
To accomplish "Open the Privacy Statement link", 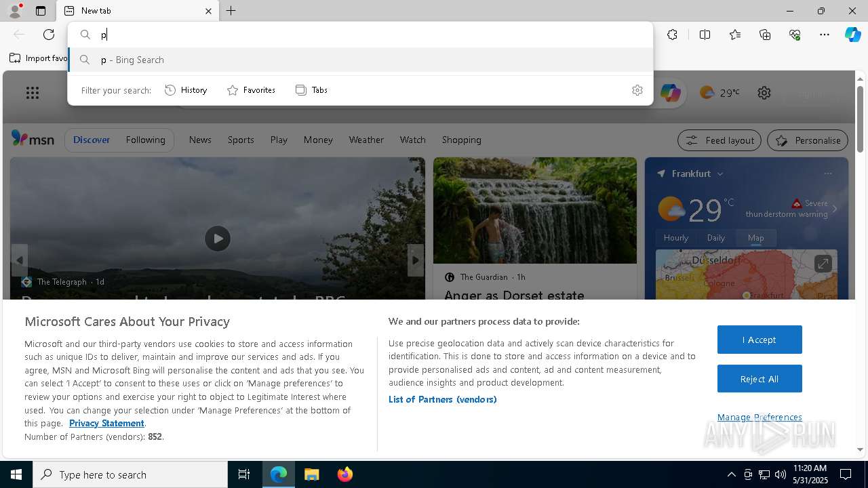I will pyautogui.click(x=106, y=423).
